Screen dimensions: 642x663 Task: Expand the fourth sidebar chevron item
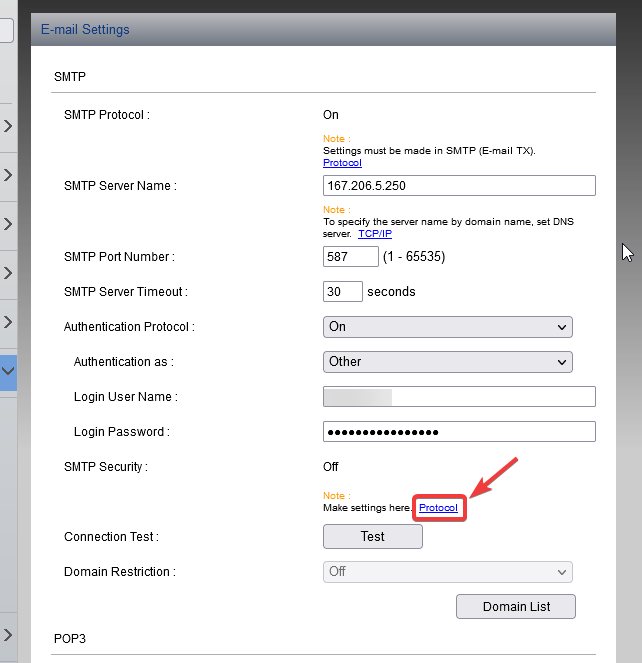coord(8,273)
